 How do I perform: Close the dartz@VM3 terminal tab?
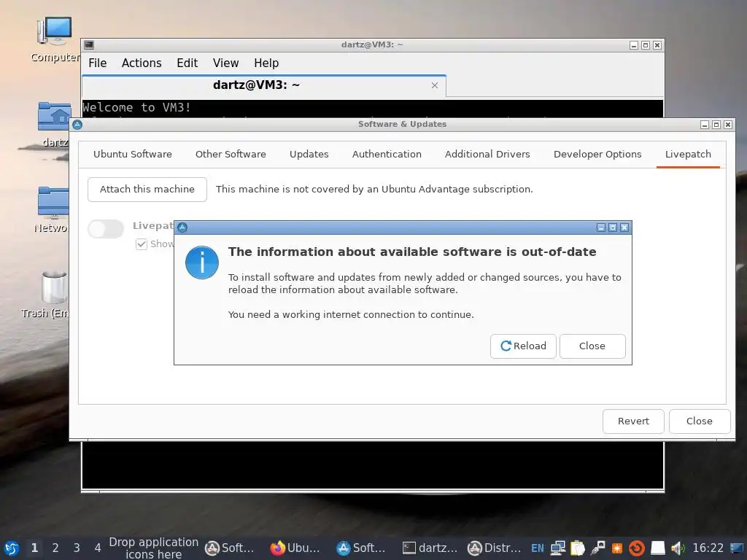[x=435, y=85]
